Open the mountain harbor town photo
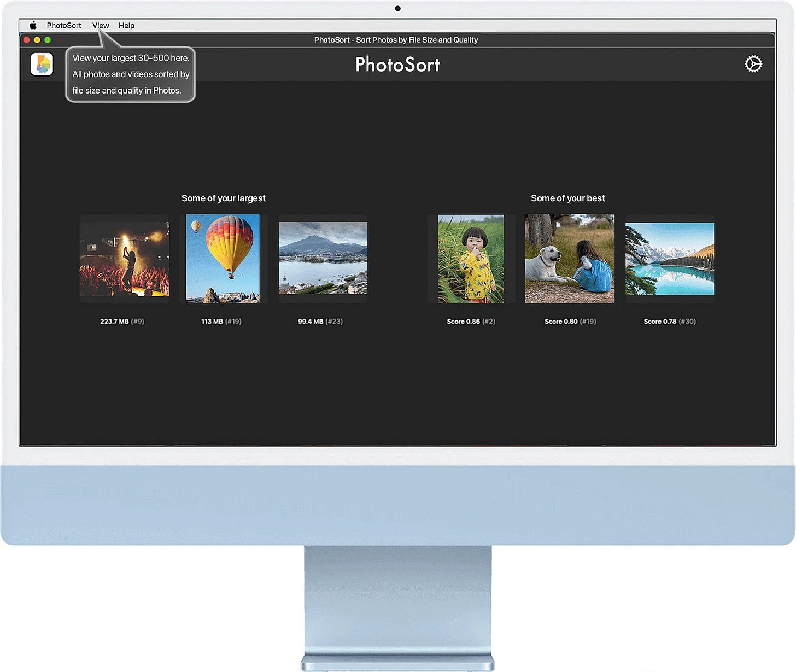Screen dimensions: 796x672 click(323, 258)
